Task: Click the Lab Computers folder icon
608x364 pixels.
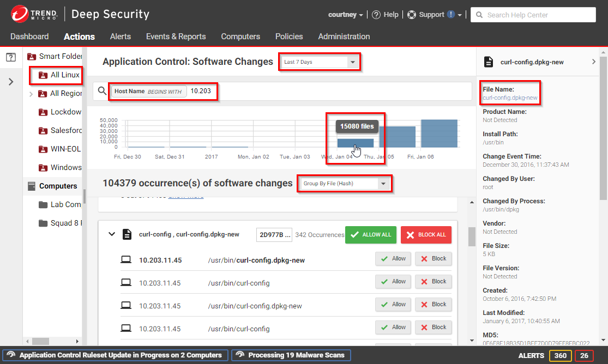Action: tap(44, 204)
